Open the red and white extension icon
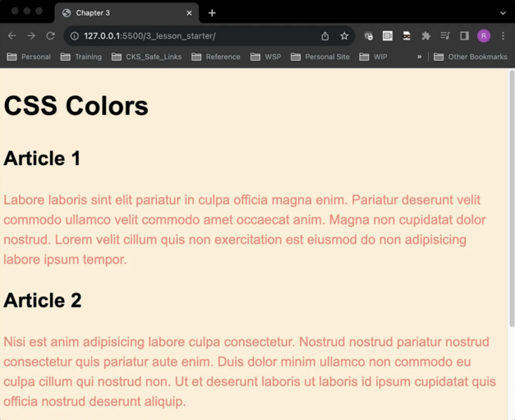 coord(407,36)
